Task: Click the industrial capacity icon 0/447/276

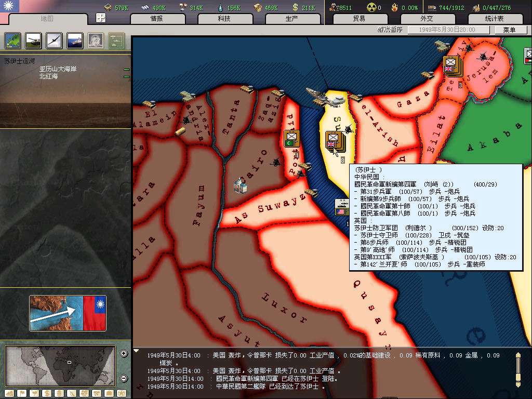Action: point(476,7)
